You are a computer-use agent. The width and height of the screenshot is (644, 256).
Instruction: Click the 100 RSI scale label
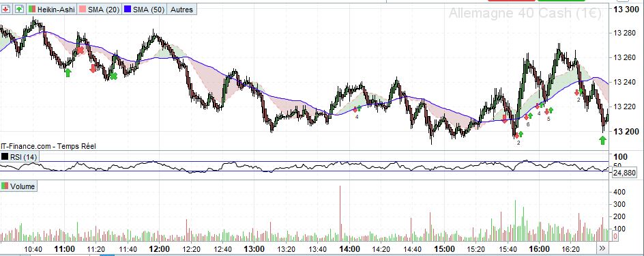[x=620, y=156]
